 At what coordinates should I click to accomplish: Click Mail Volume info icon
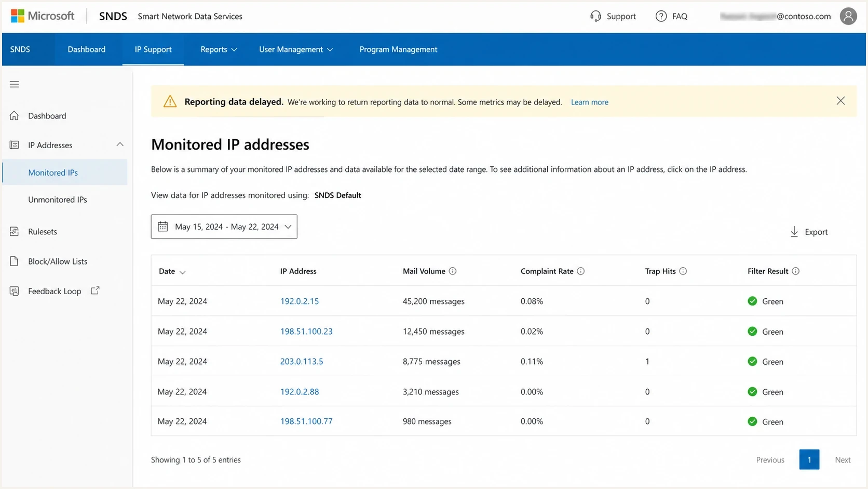point(453,271)
